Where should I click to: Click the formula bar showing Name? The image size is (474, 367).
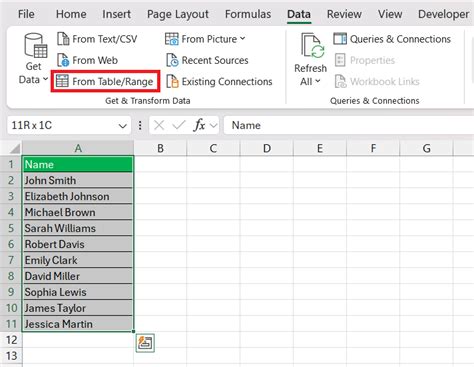tap(349, 125)
